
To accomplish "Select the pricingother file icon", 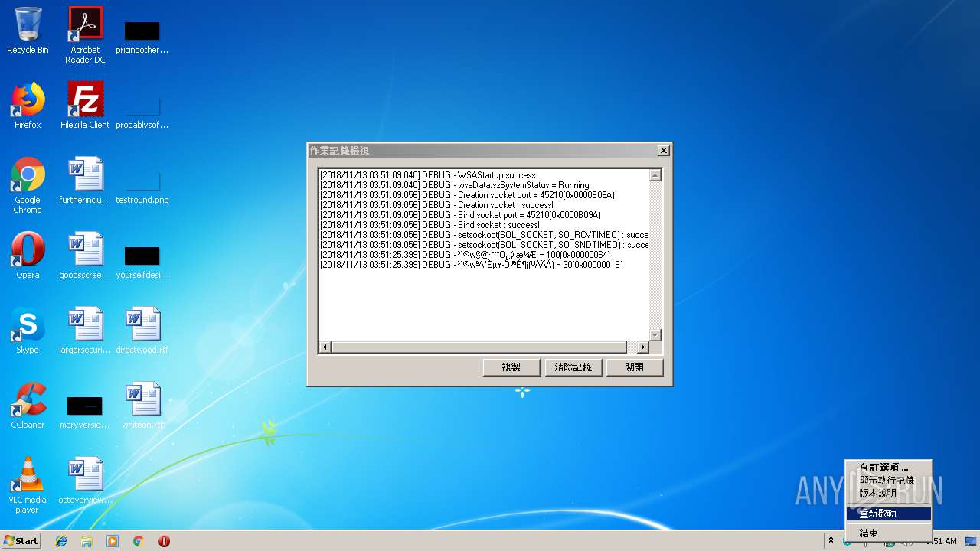I will tap(142, 36).
